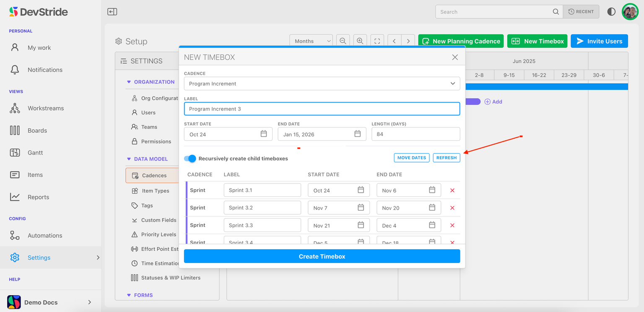Open the End Date calendar icon for Sprint 3.2
Image resolution: width=644 pixels, height=312 pixels.
pyautogui.click(x=432, y=208)
